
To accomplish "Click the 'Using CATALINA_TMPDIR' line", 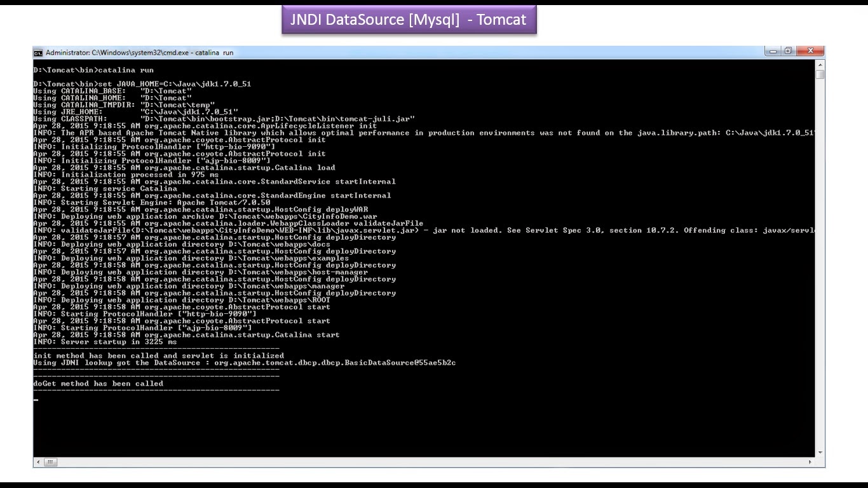I will point(124,105).
